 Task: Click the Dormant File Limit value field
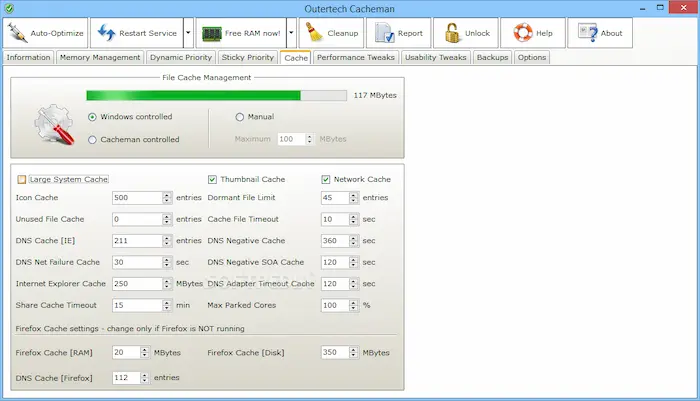click(335, 198)
